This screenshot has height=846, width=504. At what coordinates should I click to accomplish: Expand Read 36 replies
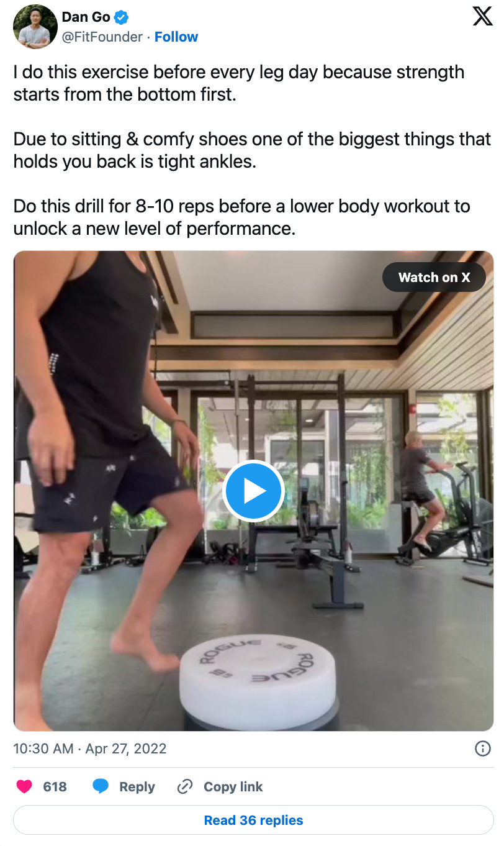click(253, 820)
